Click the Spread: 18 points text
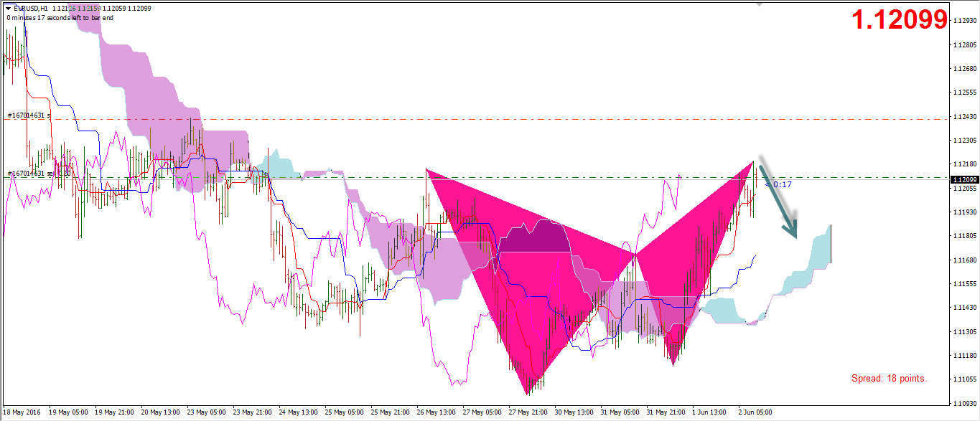The width and height of the screenshot is (980, 421). (889, 378)
